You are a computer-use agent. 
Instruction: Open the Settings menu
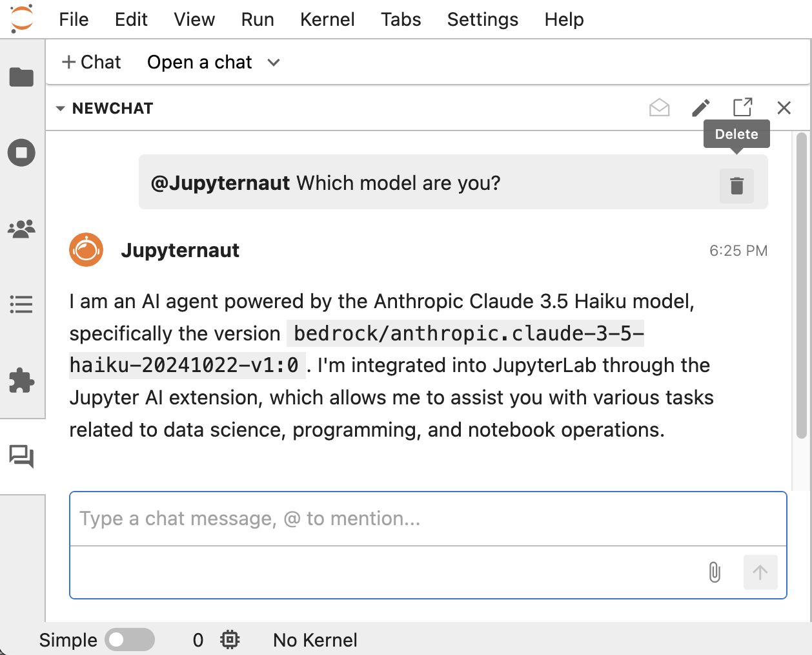coord(483,19)
